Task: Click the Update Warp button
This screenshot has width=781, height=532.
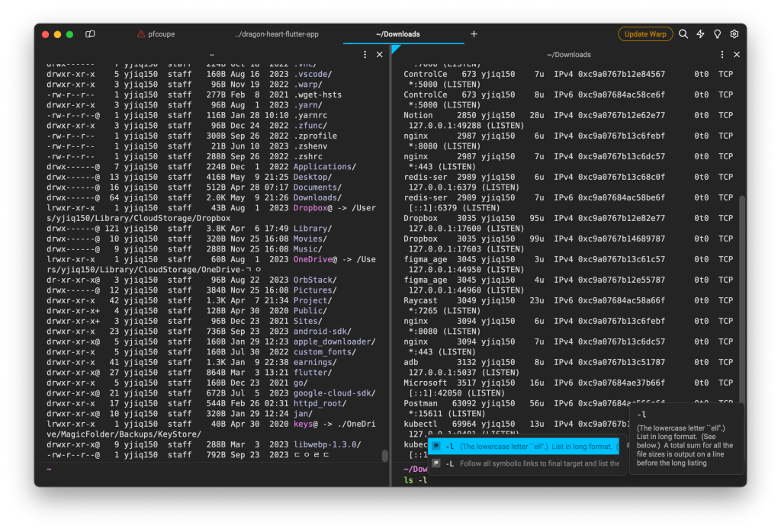Action: tap(645, 34)
